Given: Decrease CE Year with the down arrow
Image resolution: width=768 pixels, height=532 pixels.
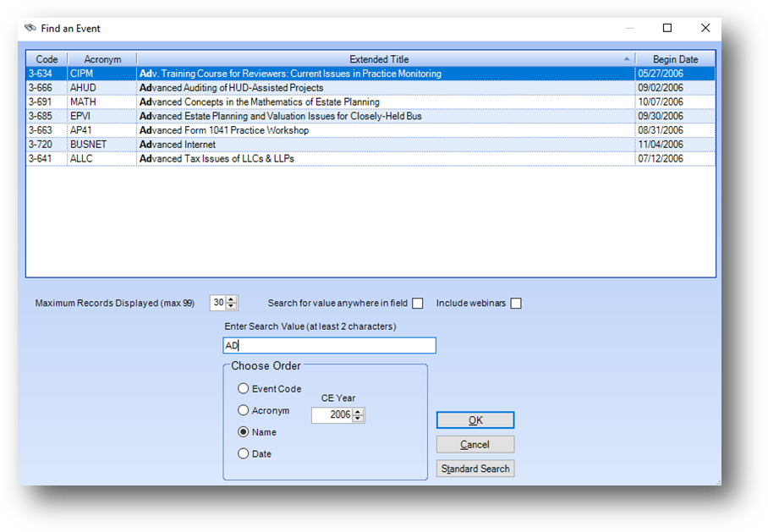Looking at the screenshot, I should 358,419.
